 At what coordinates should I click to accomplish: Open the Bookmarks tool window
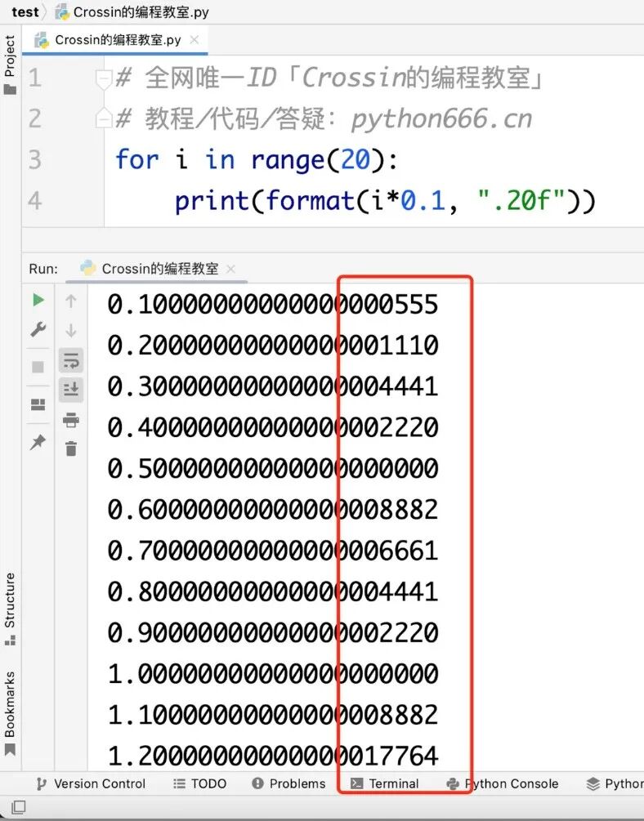point(10,713)
